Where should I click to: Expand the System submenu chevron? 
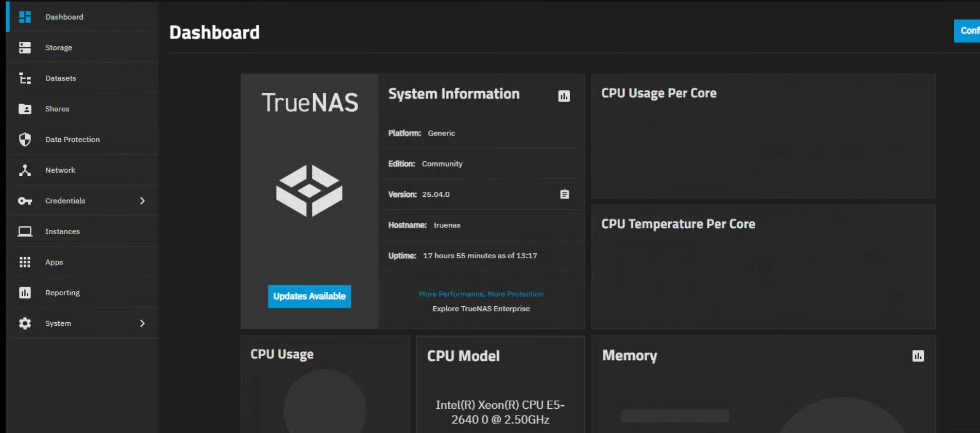pos(142,323)
